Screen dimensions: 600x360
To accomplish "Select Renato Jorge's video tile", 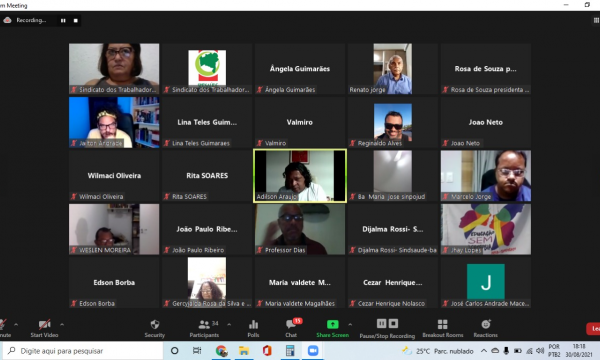I will (393, 69).
